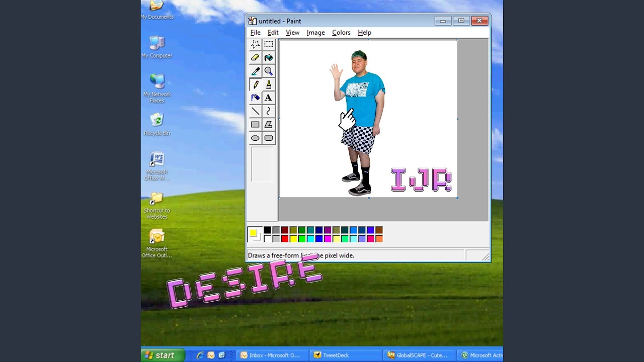Click the current foreground/background color indicator
644x362 pixels.
(x=255, y=234)
